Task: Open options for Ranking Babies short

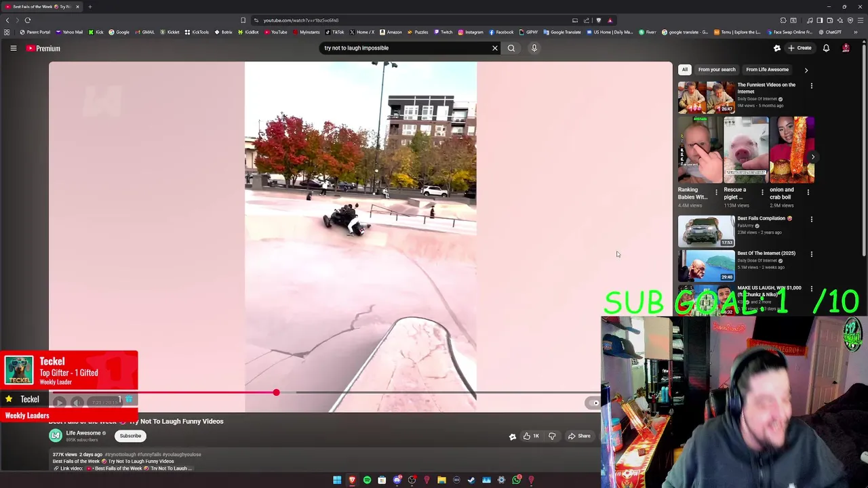Action: coord(716,192)
